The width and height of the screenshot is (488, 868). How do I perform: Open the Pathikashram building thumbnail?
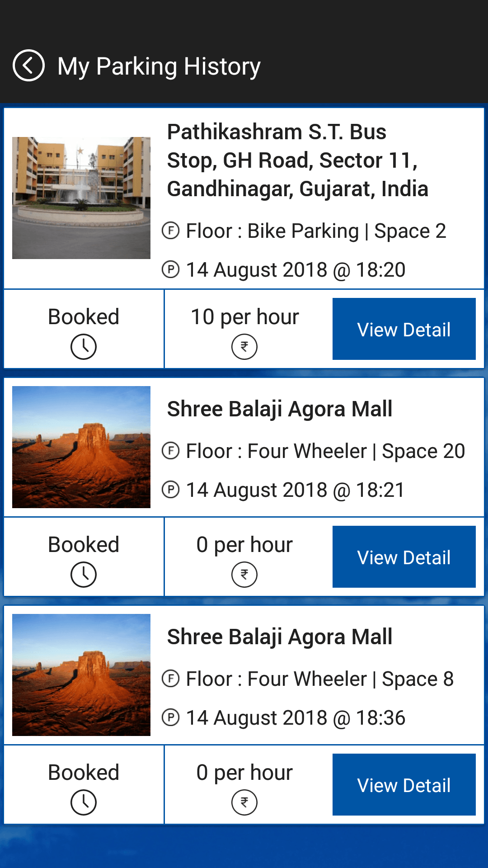(x=81, y=198)
